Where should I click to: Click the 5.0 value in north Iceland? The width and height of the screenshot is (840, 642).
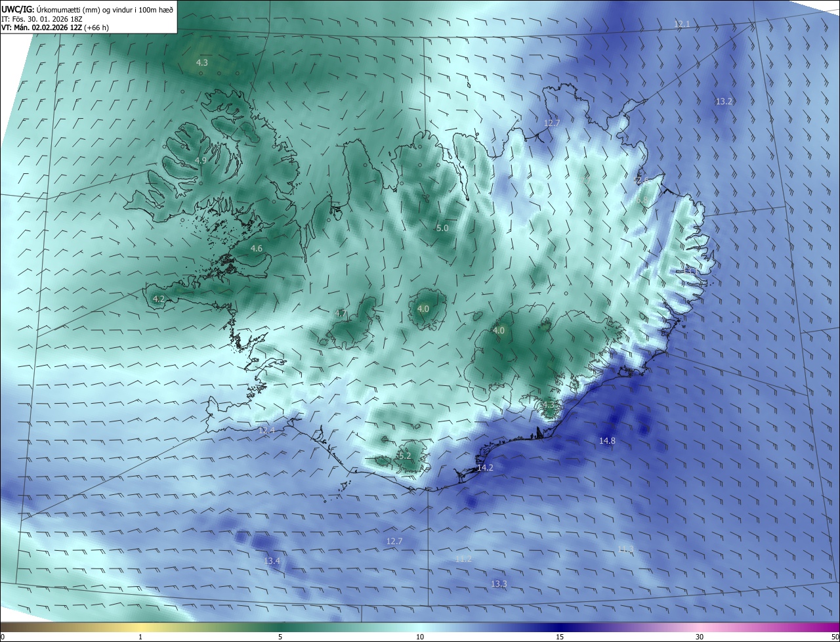tap(442, 228)
